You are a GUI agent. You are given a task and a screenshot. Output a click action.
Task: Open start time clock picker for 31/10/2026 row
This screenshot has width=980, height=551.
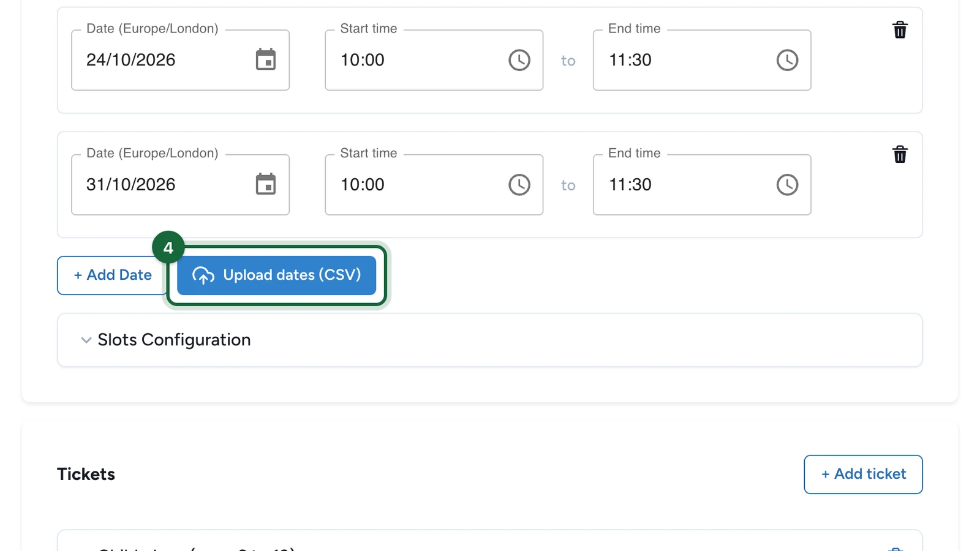519,184
